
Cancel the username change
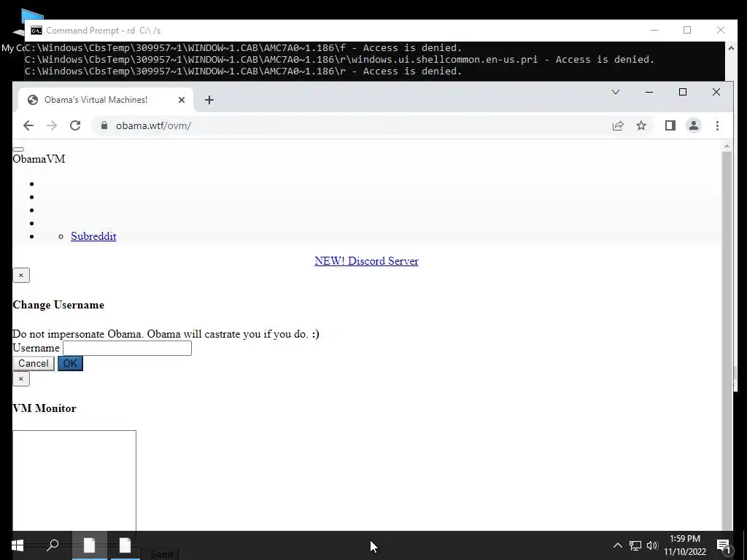click(34, 363)
